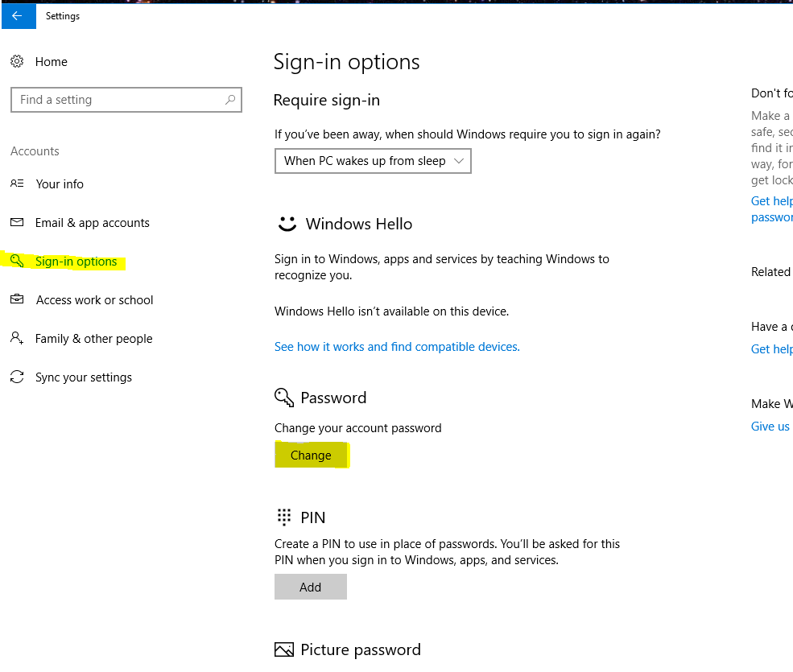Go to Email & app accounts

pos(93,223)
